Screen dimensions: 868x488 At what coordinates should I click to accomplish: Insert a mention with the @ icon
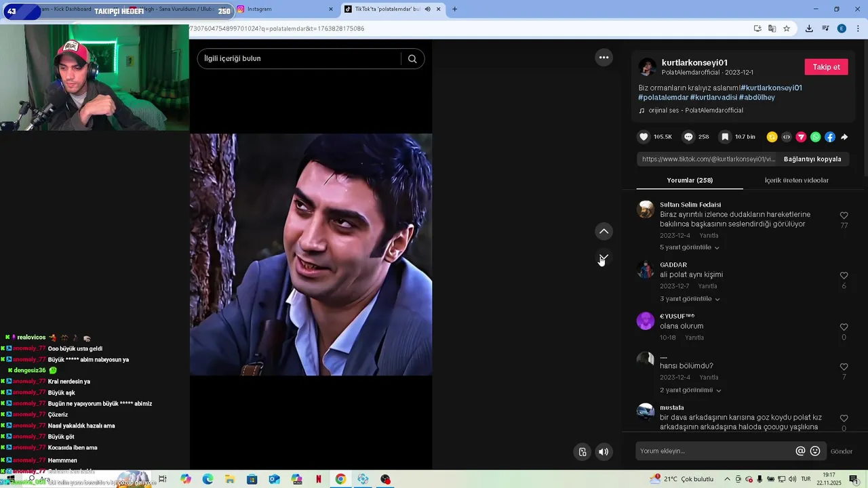pos(800,451)
